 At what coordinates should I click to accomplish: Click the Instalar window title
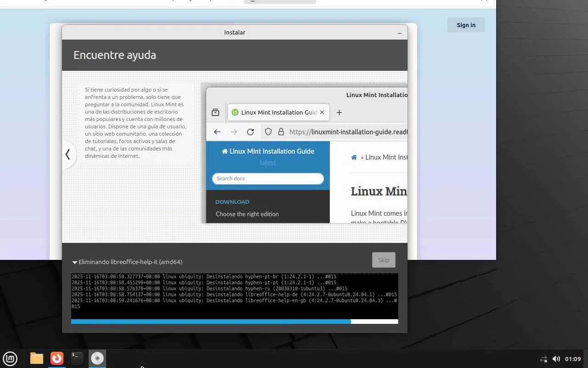[235, 33]
